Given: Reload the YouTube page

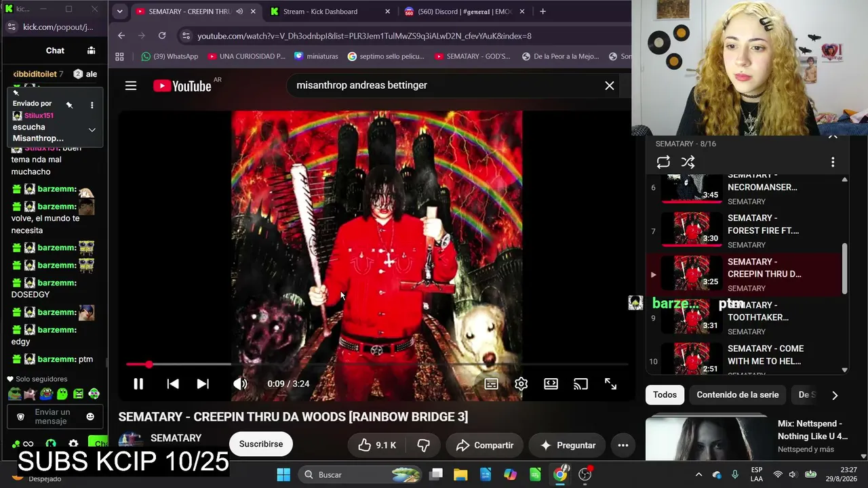Looking at the screenshot, I should 162,36.
